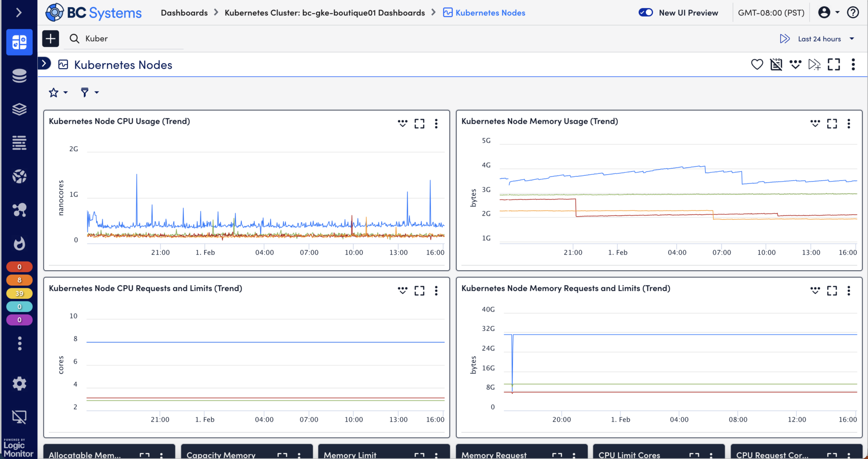Favorite the dashboard using the heart icon
Image resolution: width=868 pixels, height=459 pixels.
point(757,64)
